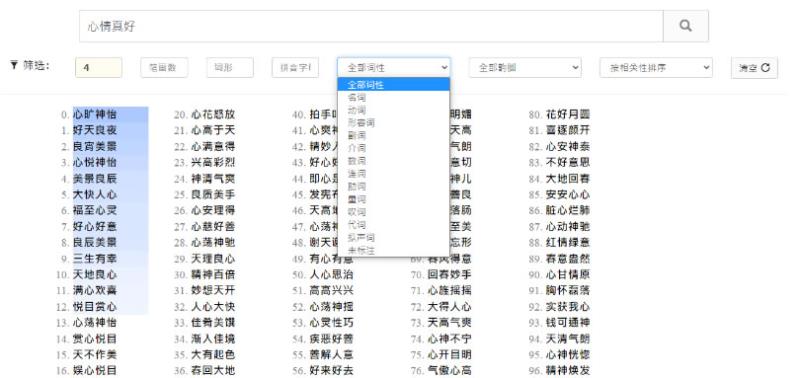800x378 pixels.
Task: Select 介词 from the part-of-speech list
Action: click(393, 148)
